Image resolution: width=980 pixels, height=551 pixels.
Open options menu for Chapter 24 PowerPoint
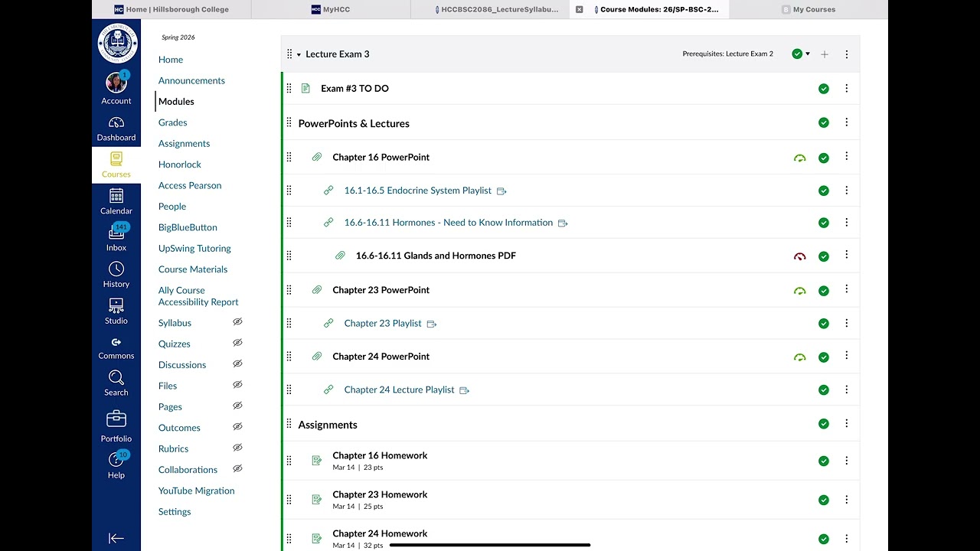tap(846, 356)
